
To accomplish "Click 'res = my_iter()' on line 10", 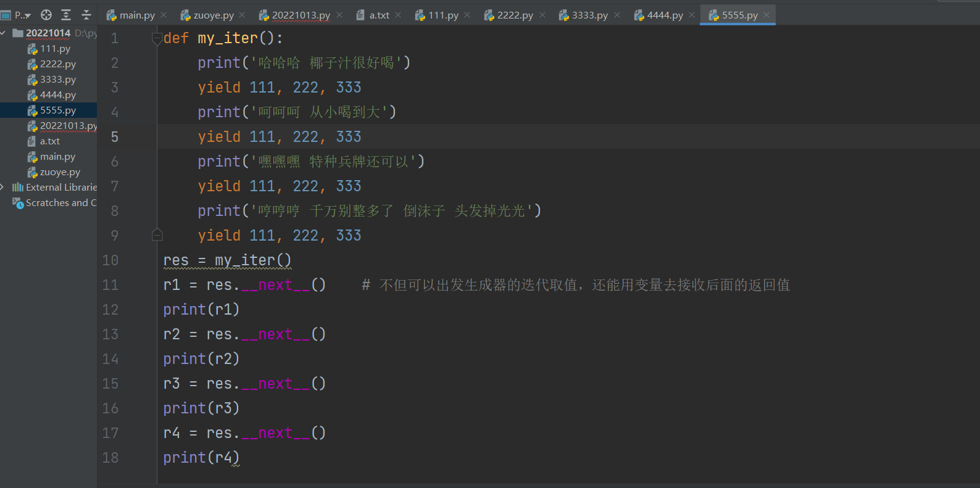I will tap(227, 260).
